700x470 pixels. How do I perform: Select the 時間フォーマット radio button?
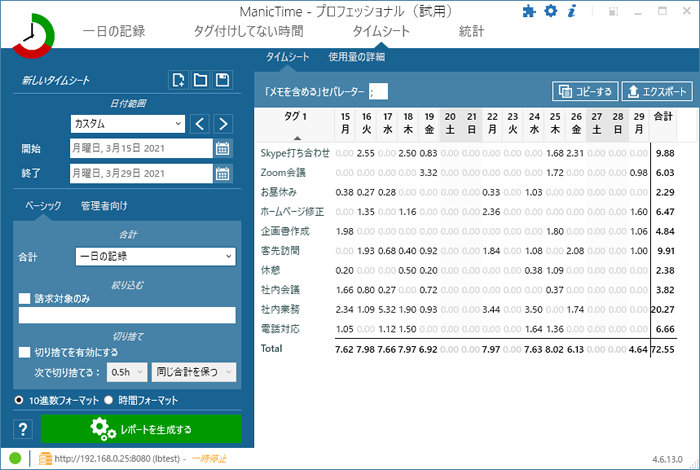[108, 400]
